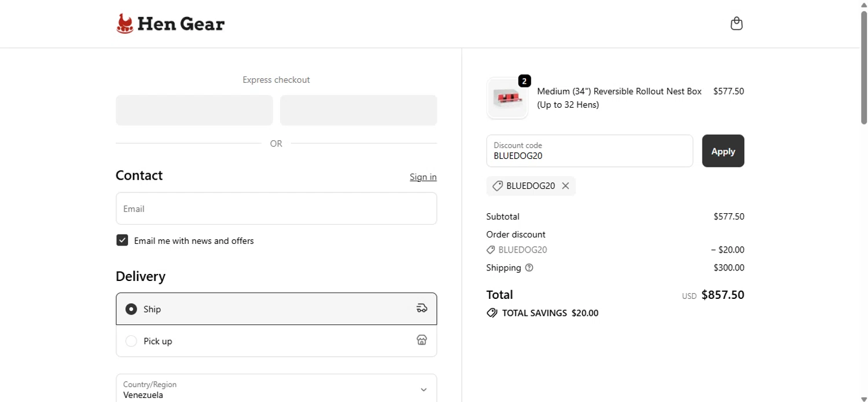Toggle Email me with news and offers

click(x=122, y=240)
